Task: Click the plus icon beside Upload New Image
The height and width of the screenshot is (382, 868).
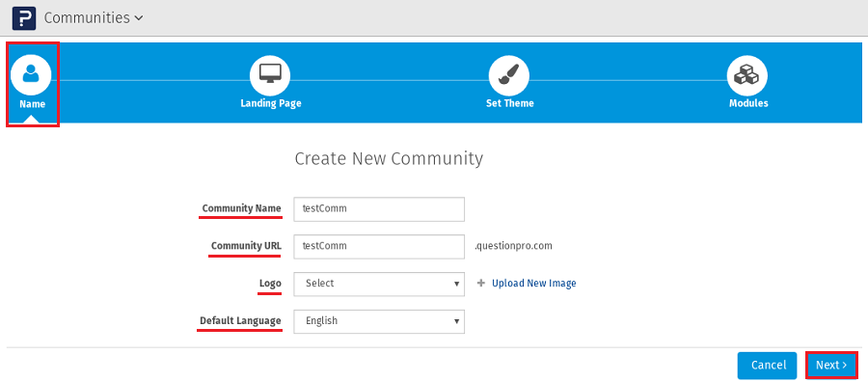Action: click(481, 284)
